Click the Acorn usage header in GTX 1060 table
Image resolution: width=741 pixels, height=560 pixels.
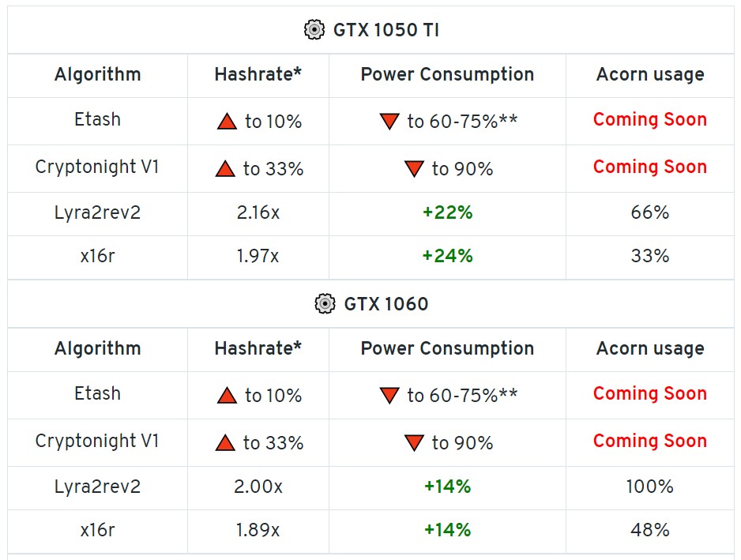tap(649, 349)
